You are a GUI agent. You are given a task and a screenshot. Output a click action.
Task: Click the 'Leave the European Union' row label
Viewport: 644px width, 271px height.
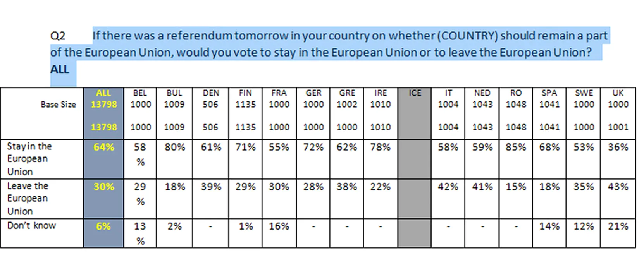(28, 198)
